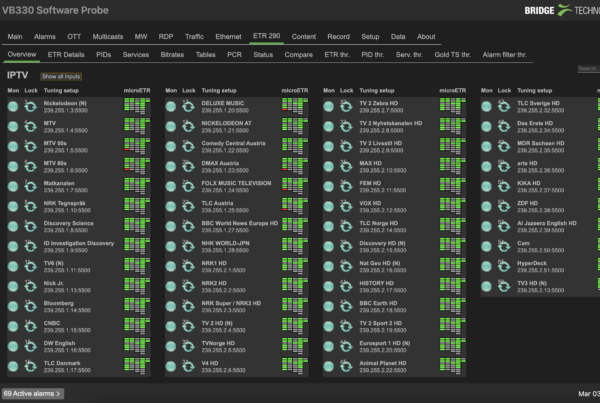
Task: Toggle the Mon indicator for HISTORY HD
Action: pos(328,286)
